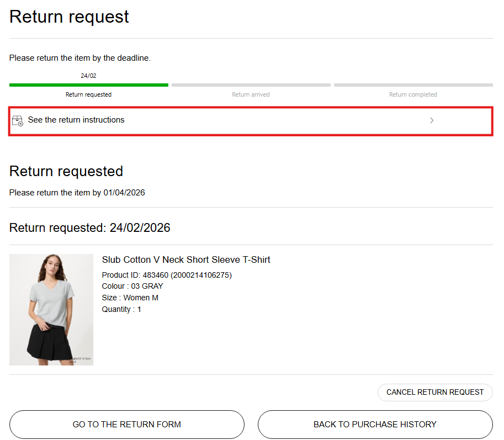The width and height of the screenshot is (504, 440).
Task: Go to the return form
Action: 127,425
